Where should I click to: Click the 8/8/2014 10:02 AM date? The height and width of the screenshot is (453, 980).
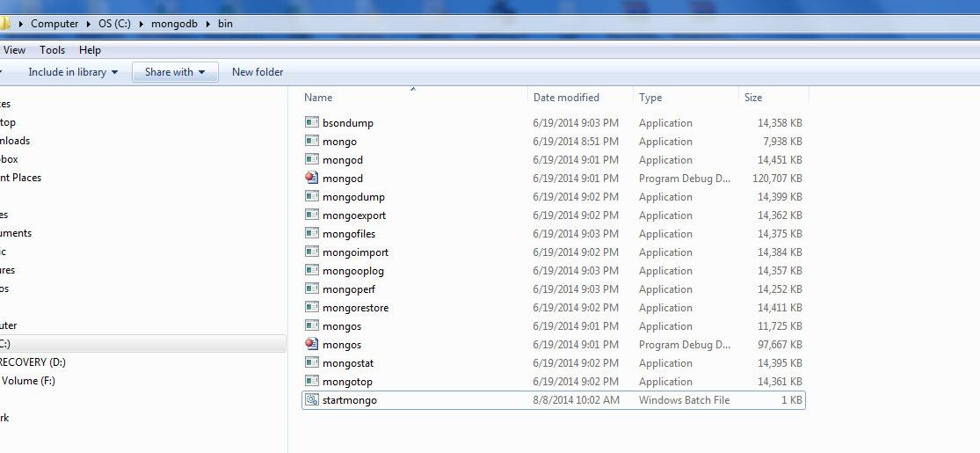(x=576, y=400)
